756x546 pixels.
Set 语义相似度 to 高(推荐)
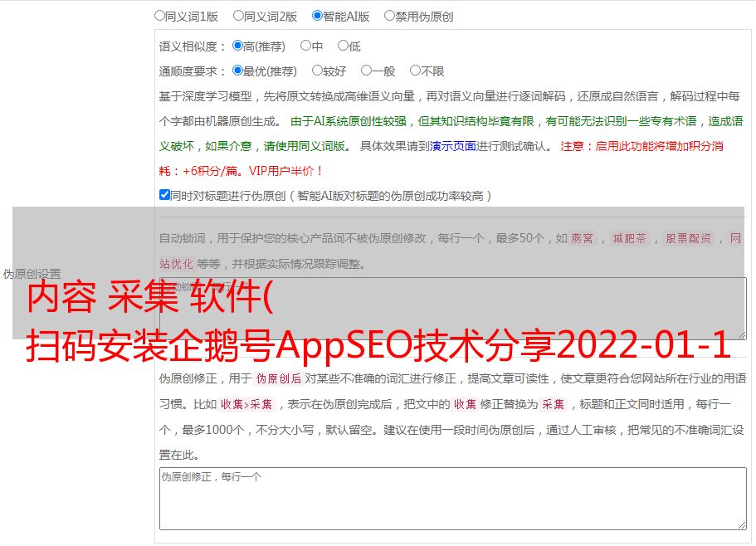point(237,46)
